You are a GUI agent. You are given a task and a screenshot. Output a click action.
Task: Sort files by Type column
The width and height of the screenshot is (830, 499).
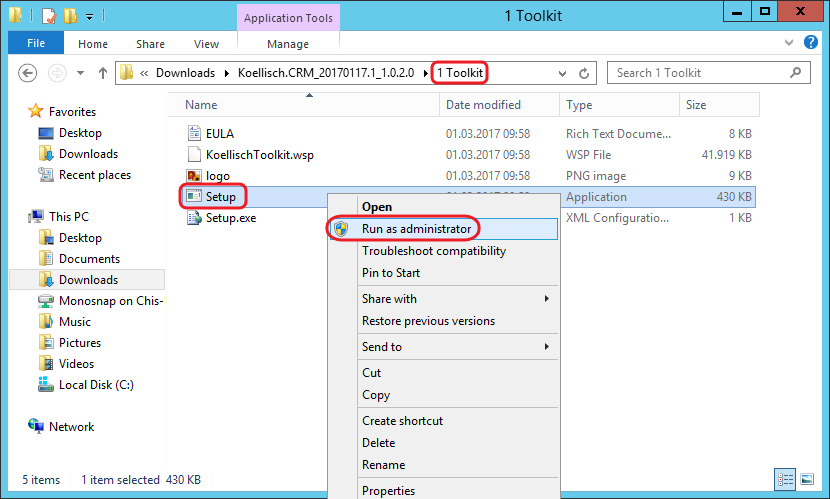pos(619,105)
